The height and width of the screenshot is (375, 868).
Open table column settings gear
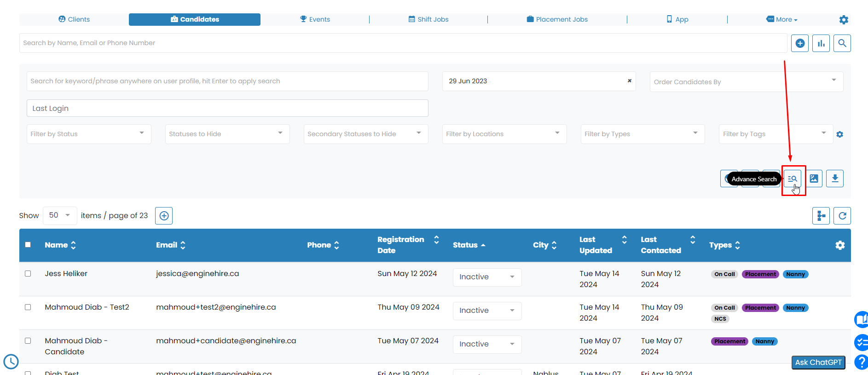coord(840,245)
